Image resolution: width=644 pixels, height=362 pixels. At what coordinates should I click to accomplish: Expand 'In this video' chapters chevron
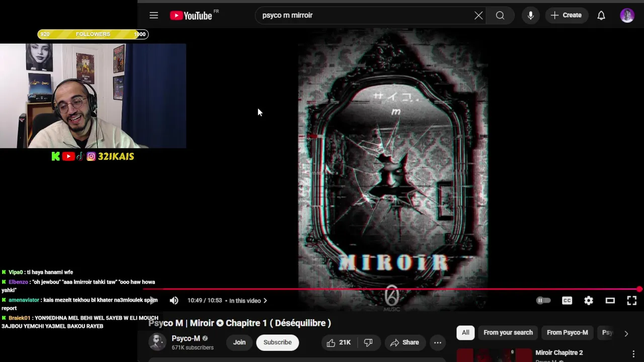[x=265, y=301]
